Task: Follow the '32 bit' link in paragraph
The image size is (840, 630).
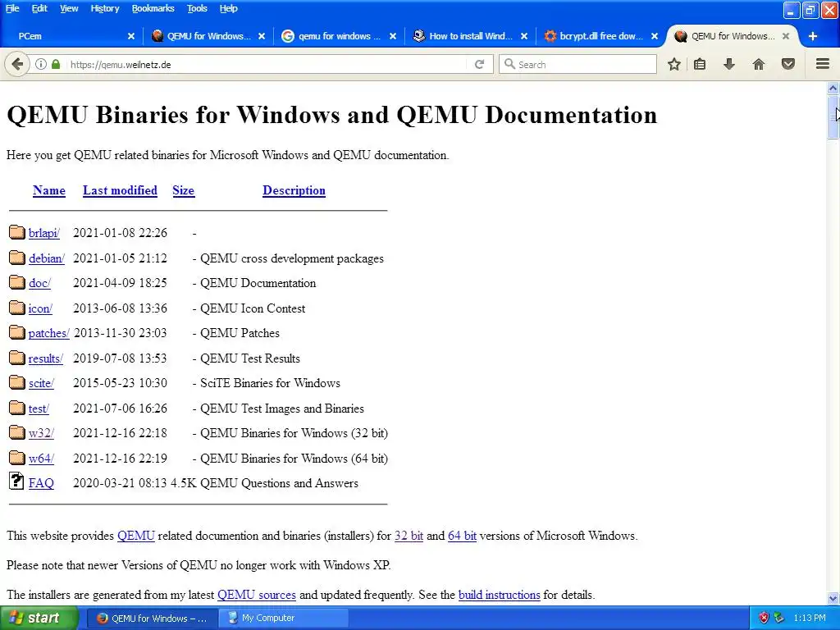Action: 409,536
